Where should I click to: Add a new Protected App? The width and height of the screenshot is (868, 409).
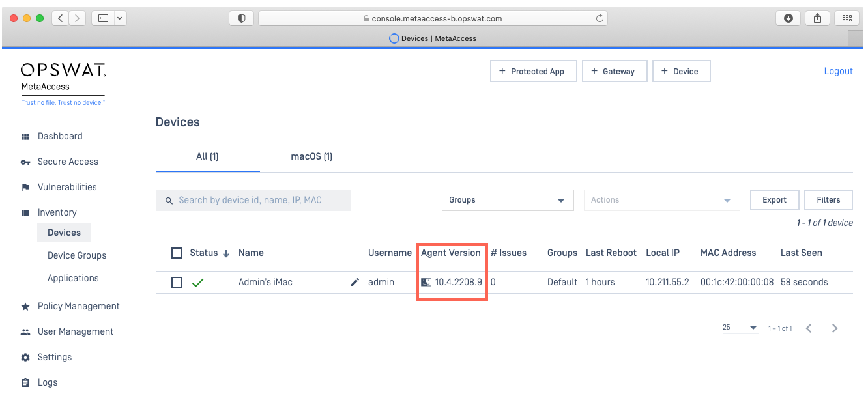[x=533, y=71]
